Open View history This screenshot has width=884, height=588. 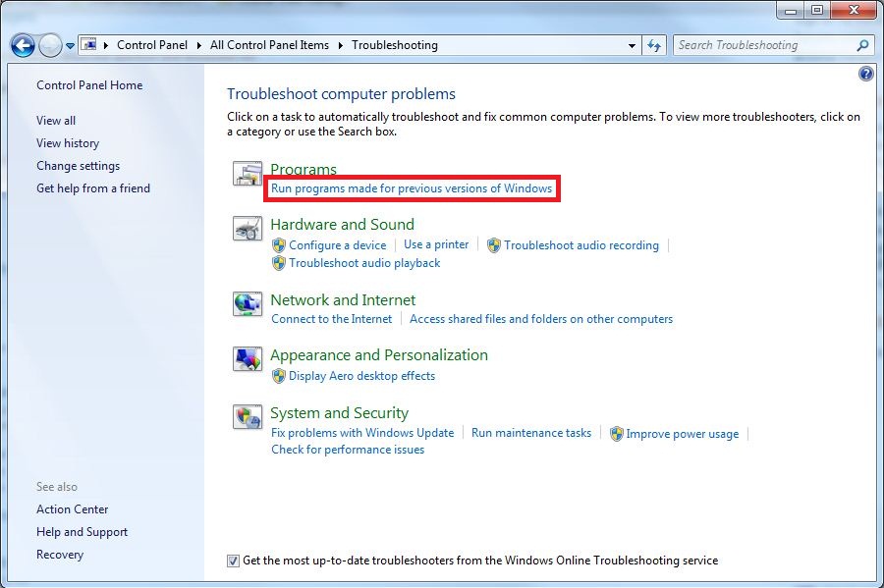[68, 143]
